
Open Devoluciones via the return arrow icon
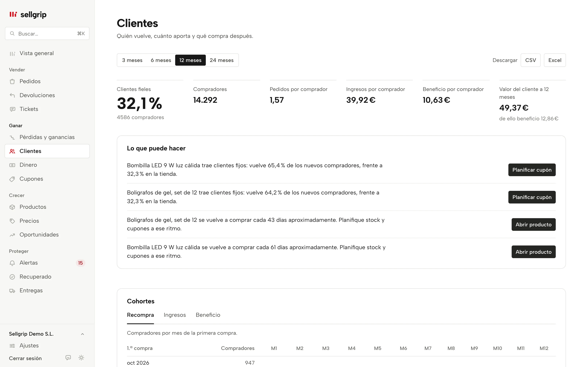(x=12, y=95)
